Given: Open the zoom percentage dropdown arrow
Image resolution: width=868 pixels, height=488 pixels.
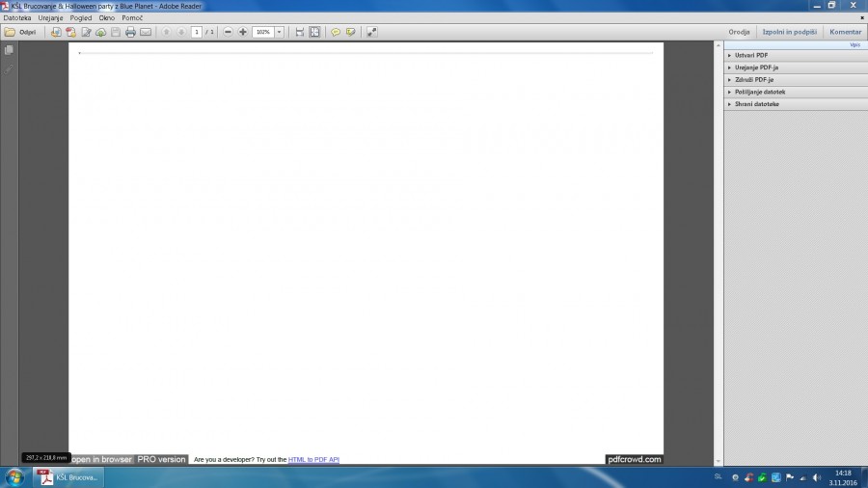Looking at the screenshot, I should click(x=280, y=32).
